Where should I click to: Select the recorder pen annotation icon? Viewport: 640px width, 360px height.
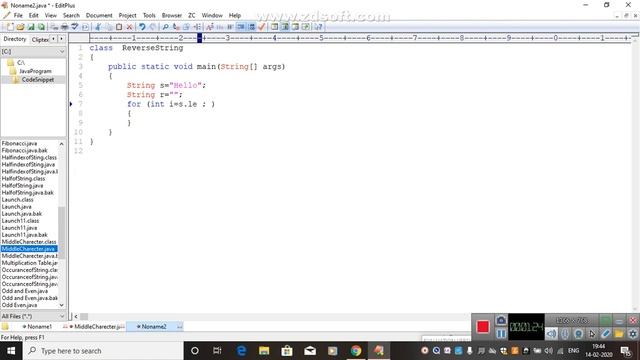pyautogui.click(x=605, y=334)
